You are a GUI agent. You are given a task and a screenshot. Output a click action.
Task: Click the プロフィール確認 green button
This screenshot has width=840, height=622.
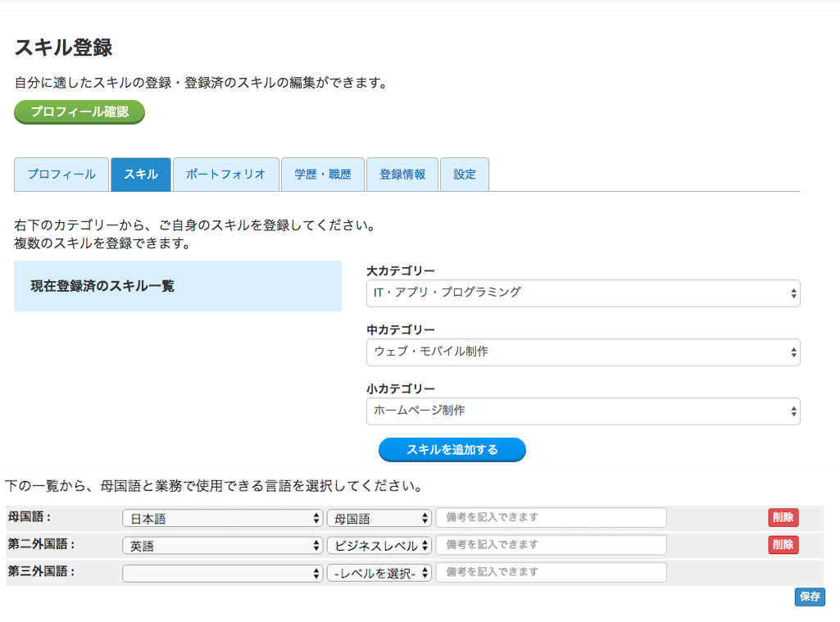click(79, 112)
